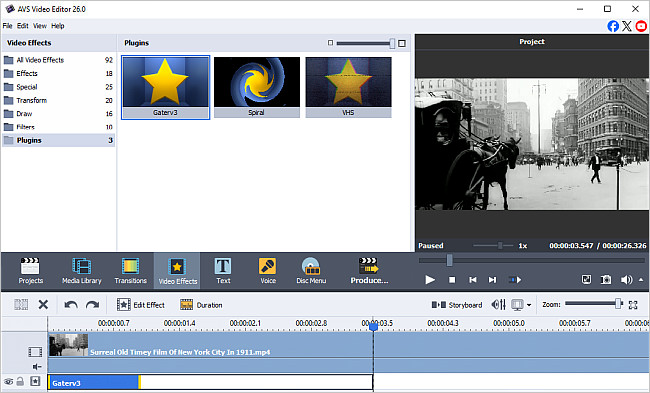Image resolution: width=650 pixels, height=393 pixels.
Task: Delete the selected timeline object
Action: coord(43,305)
